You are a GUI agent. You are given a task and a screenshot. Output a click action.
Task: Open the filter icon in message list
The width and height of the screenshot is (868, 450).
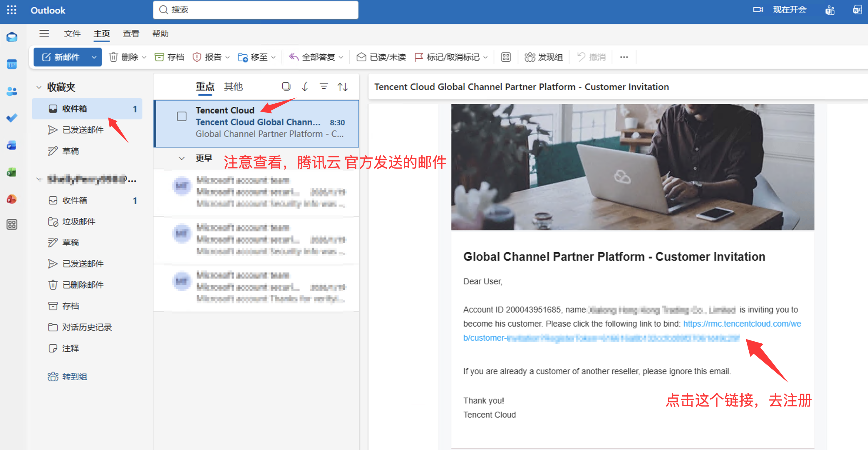pyautogui.click(x=324, y=87)
